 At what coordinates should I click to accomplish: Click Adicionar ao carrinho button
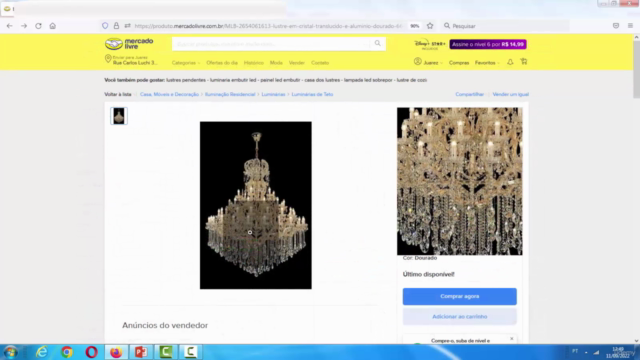point(460,316)
